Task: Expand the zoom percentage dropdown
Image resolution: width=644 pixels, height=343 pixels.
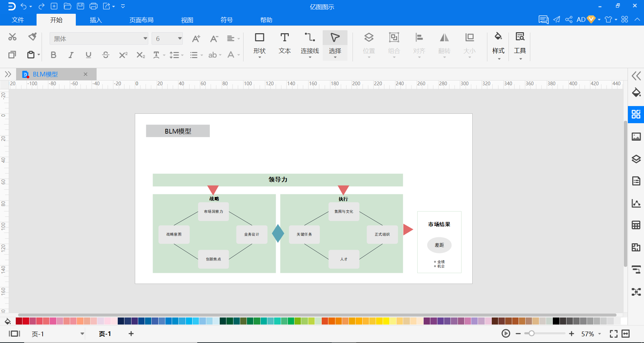Action: (x=599, y=334)
